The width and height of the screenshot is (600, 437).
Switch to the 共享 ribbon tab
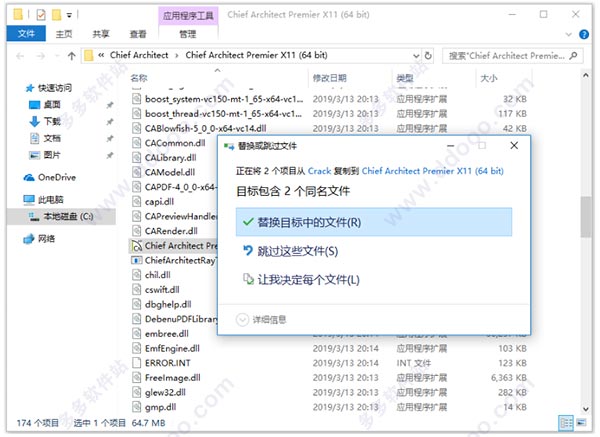pos(101,34)
